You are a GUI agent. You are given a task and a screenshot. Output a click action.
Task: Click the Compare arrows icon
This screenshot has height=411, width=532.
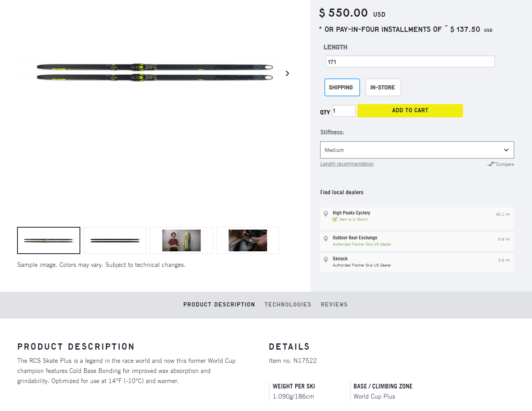coord(491,164)
